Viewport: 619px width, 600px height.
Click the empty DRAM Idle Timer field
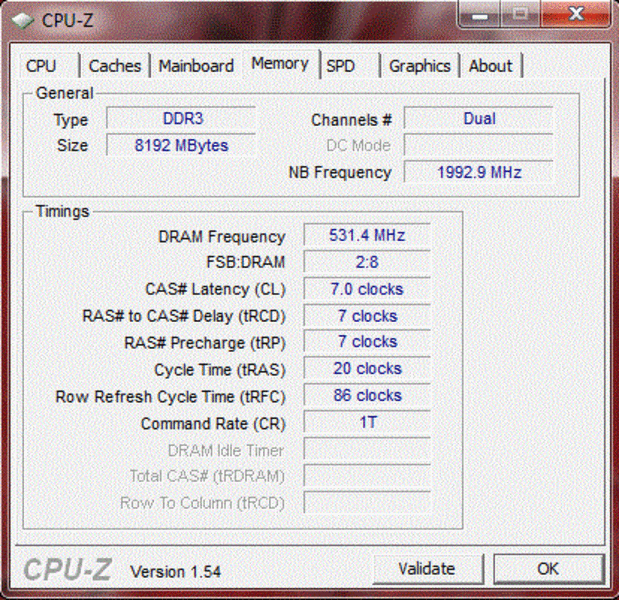point(367,449)
